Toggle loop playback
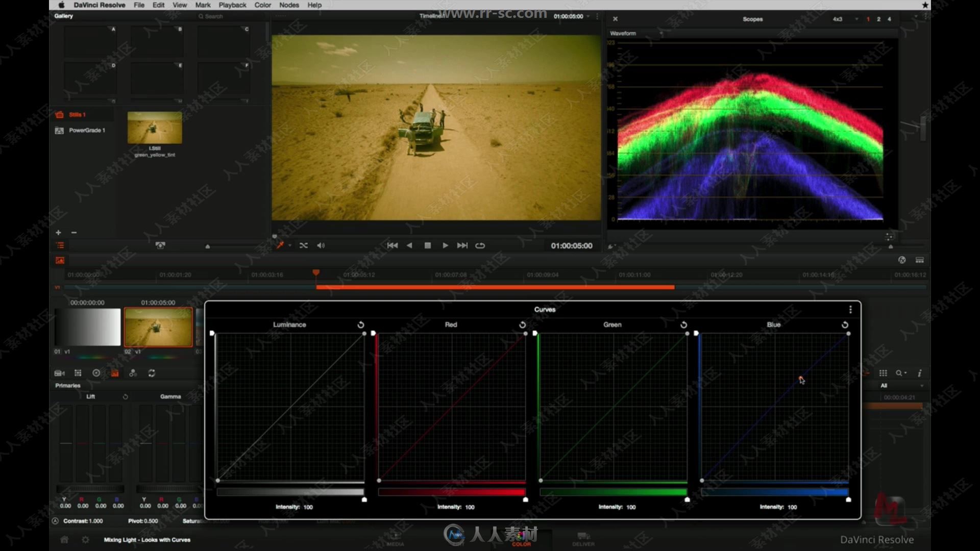The height and width of the screenshot is (551, 980). tap(480, 245)
